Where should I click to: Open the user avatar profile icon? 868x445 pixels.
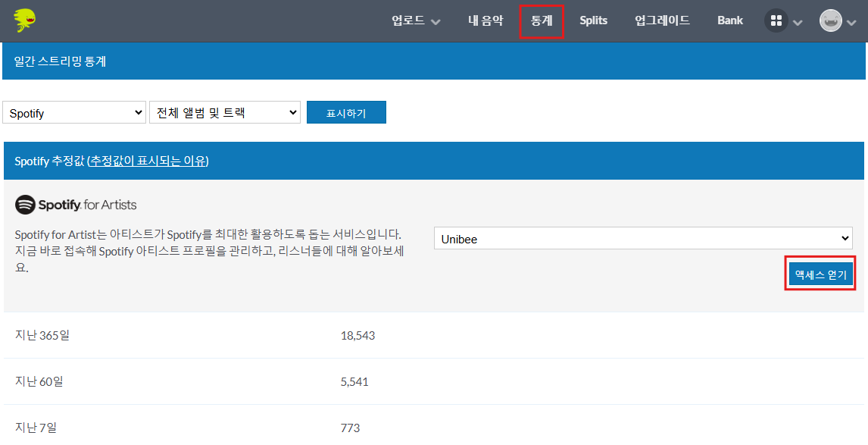pyautogui.click(x=830, y=21)
